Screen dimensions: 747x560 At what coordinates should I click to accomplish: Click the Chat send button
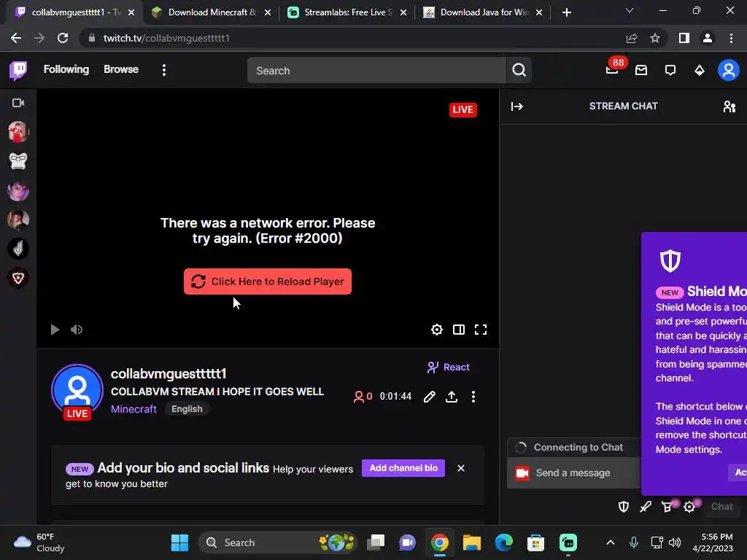coord(721,507)
